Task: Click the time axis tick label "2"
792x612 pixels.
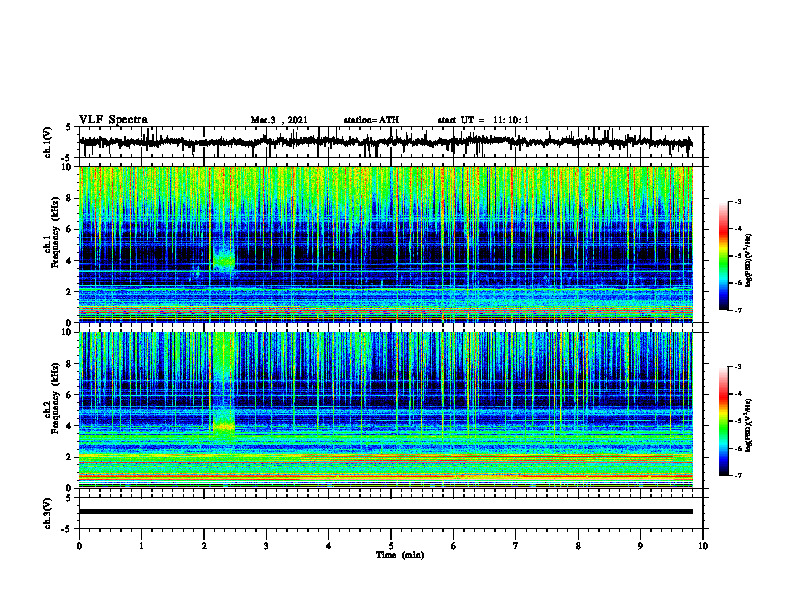Action: tap(204, 546)
